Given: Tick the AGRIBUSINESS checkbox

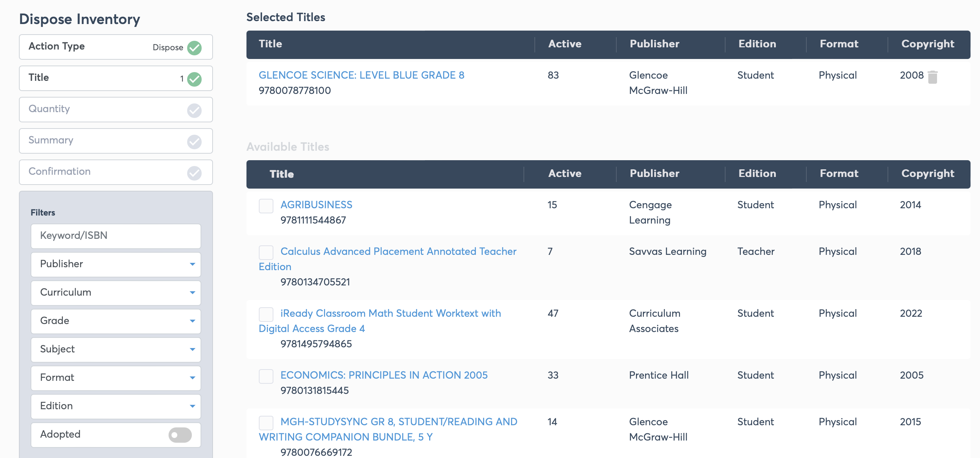Looking at the screenshot, I should point(266,206).
